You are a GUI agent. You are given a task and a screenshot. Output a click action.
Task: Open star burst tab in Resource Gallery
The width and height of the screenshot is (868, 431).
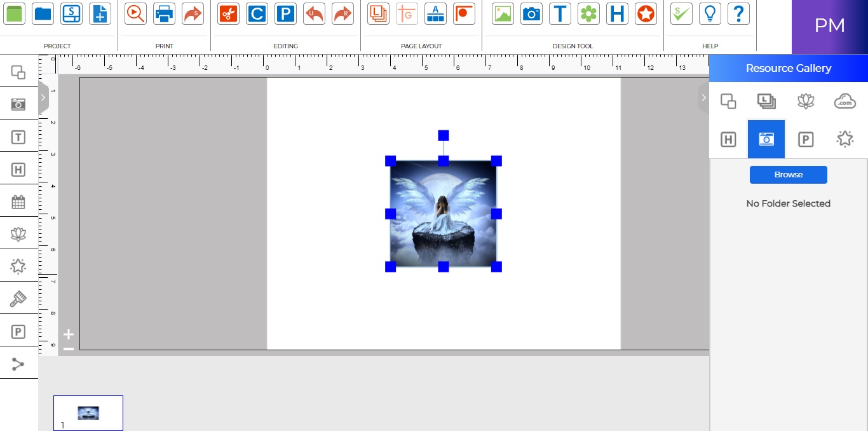[844, 139]
